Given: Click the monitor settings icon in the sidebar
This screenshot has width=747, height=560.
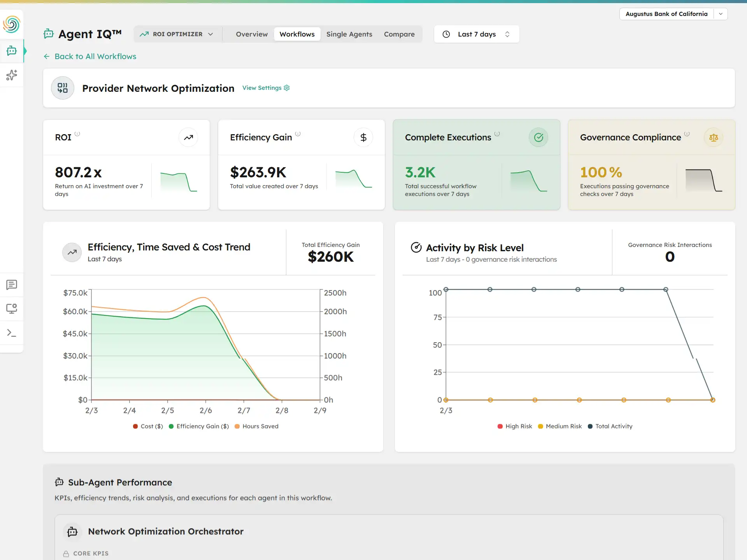Looking at the screenshot, I should tap(12, 308).
